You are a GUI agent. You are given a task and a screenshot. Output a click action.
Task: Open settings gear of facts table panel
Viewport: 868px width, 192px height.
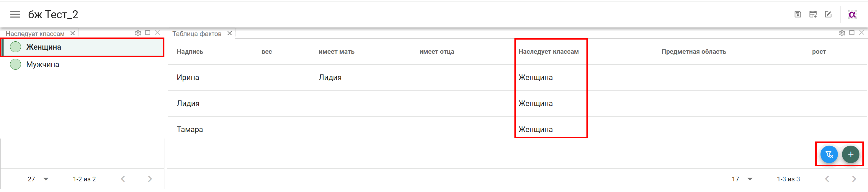coord(842,33)
